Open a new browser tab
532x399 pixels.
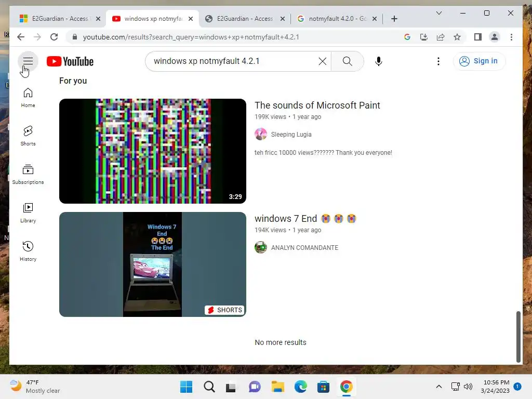coord(394,19)
